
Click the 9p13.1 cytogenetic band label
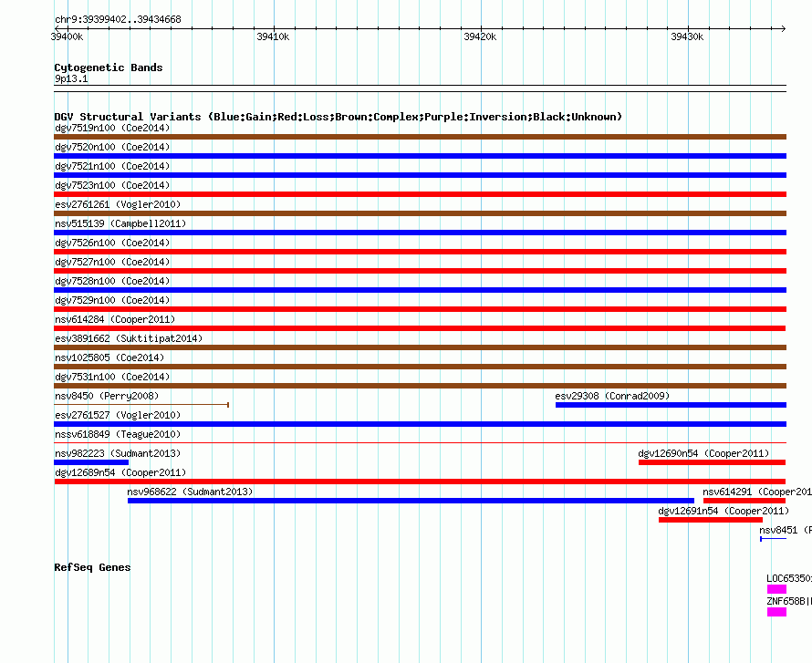(x=71, y=78)
